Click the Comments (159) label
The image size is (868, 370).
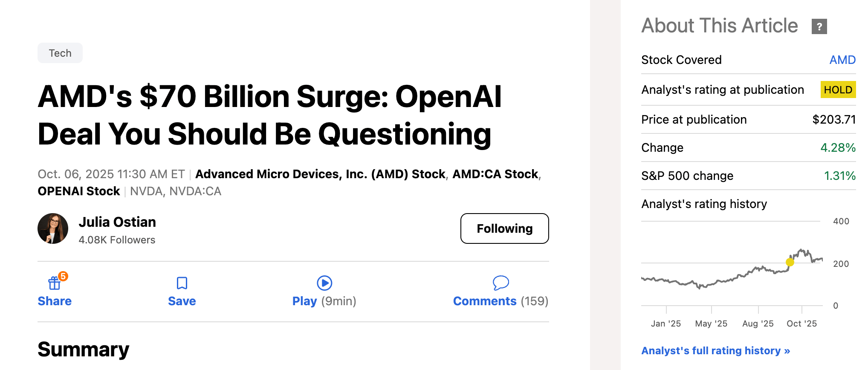click(x=501, y=301)
